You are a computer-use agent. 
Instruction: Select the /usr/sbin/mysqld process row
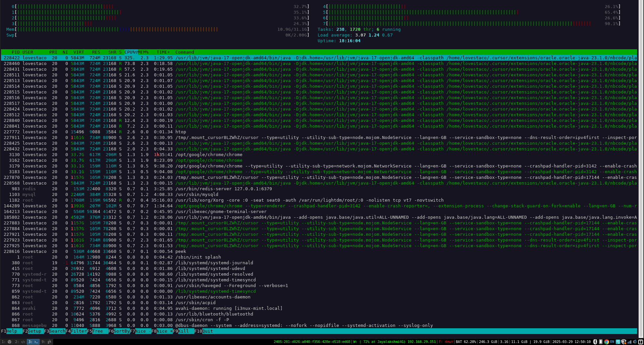coord(319,195)
